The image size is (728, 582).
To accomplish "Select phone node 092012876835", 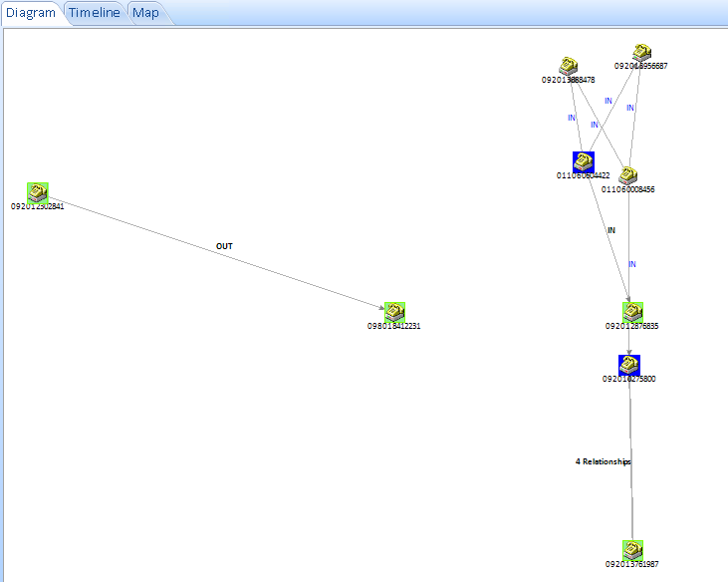I will click(x=632, y=312).
